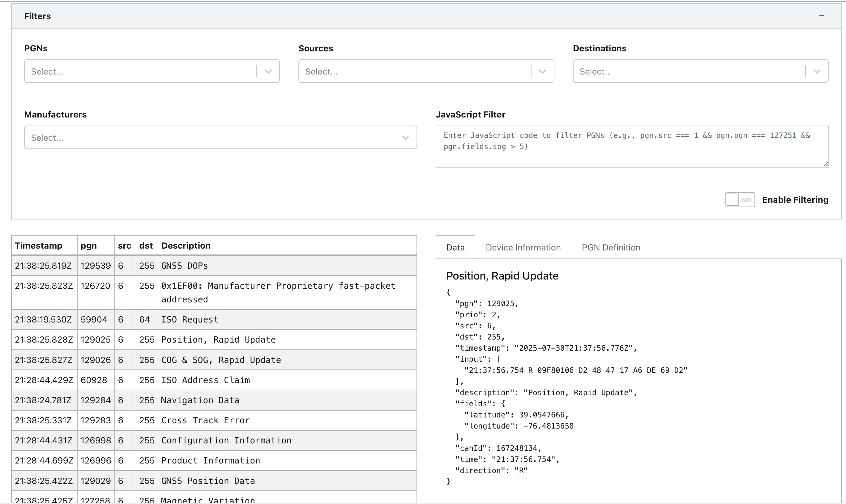Open the PGNs select dropdown
This screenshot has width=846, height=504.
pos(152,71)
